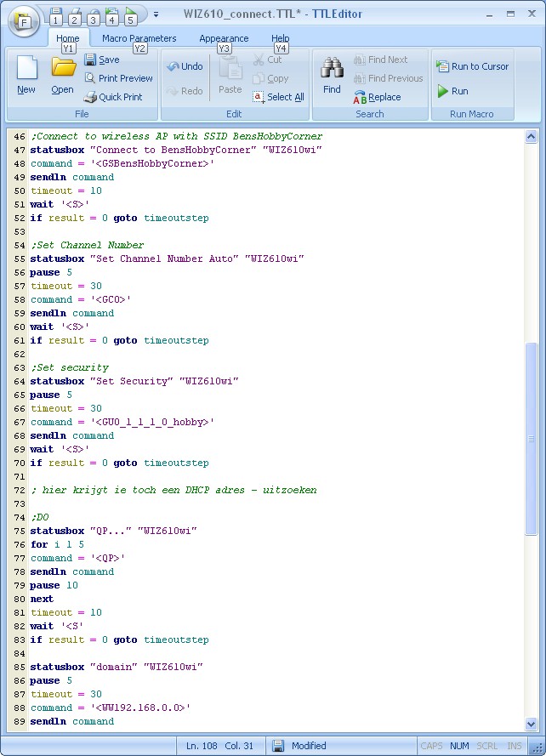Click the window title 'WIZ610_connect.TTL* - TTLEditor'

pos(272,14)
